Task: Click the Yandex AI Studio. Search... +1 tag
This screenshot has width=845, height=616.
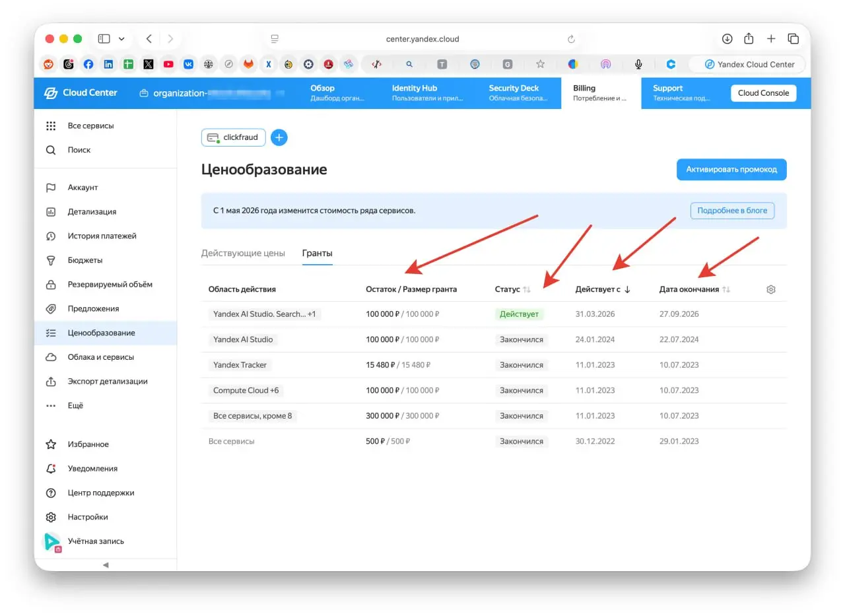Action: click(x=264, y=314)
